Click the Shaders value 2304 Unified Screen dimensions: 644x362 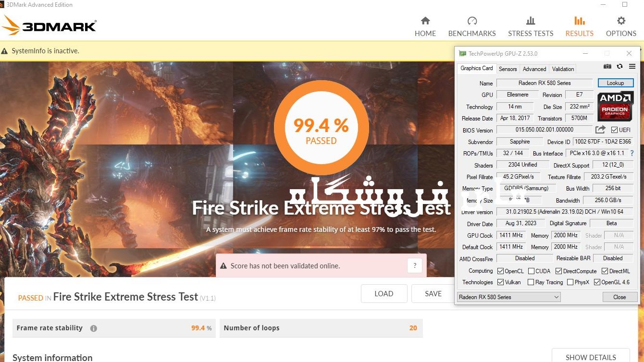tap(522, 165)
